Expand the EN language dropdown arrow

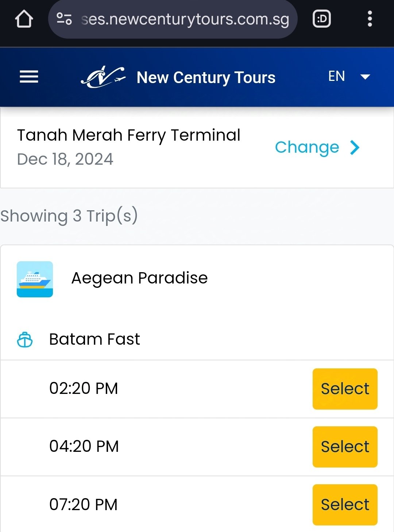click(x=365, y=77)
